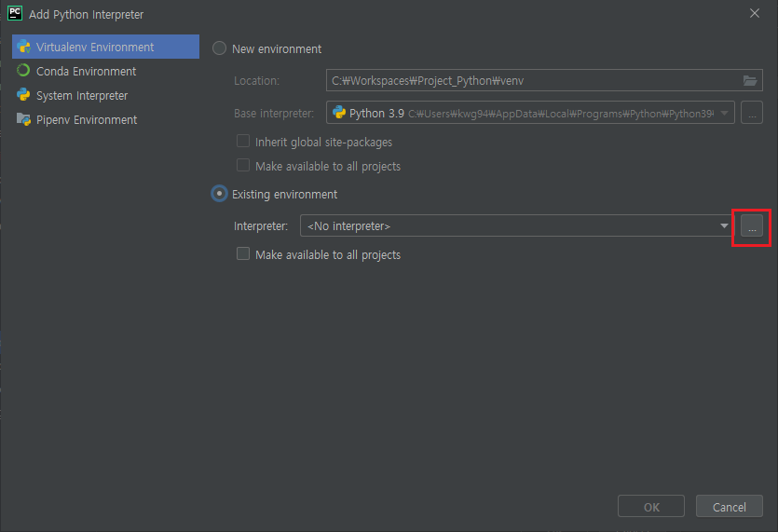The image size is (778, 532).
Task: Select the New environment radio button
Action: click(x=219, y=48)
